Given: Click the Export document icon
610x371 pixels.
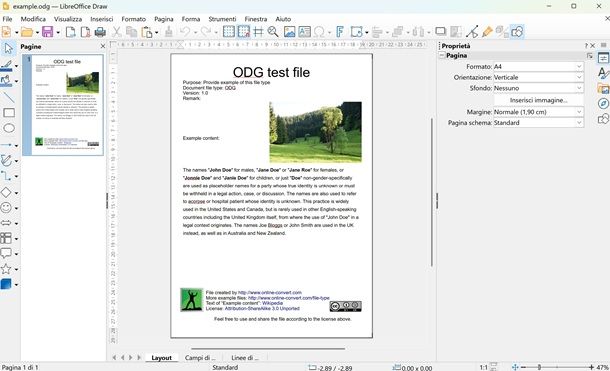Looking at the screenshot, I should (x=70, y=32).
